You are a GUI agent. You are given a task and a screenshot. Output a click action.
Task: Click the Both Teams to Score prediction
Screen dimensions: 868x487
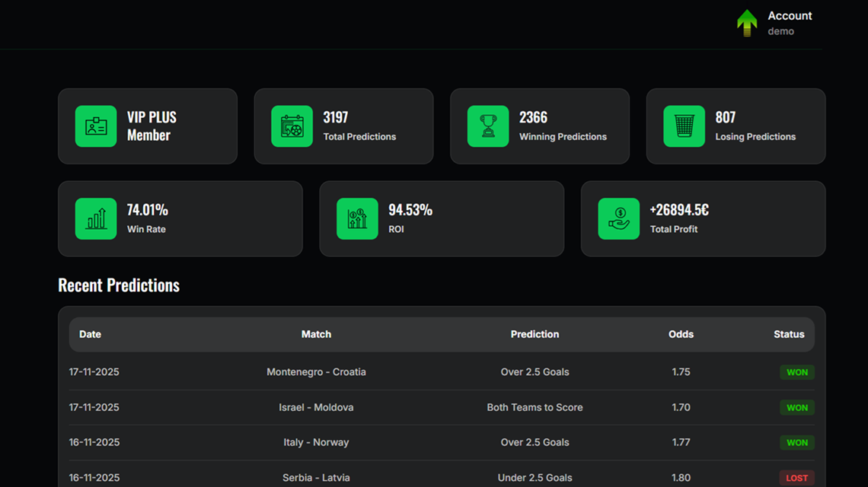(x=535, y=407)
